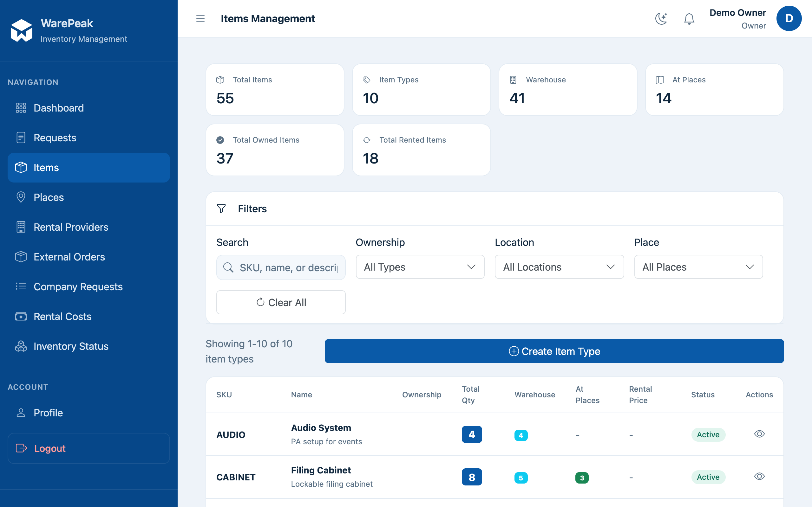Click the Clear All filters button

tap(281, 302)
